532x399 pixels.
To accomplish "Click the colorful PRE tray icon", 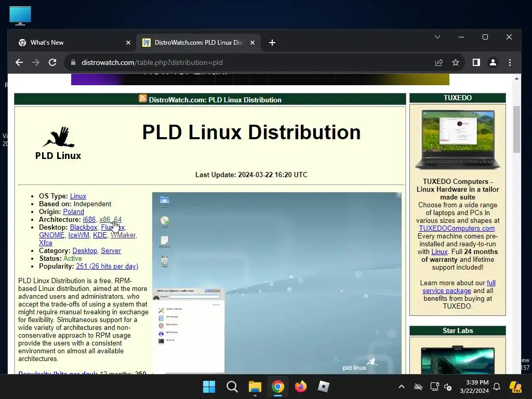I will (515, 387).
